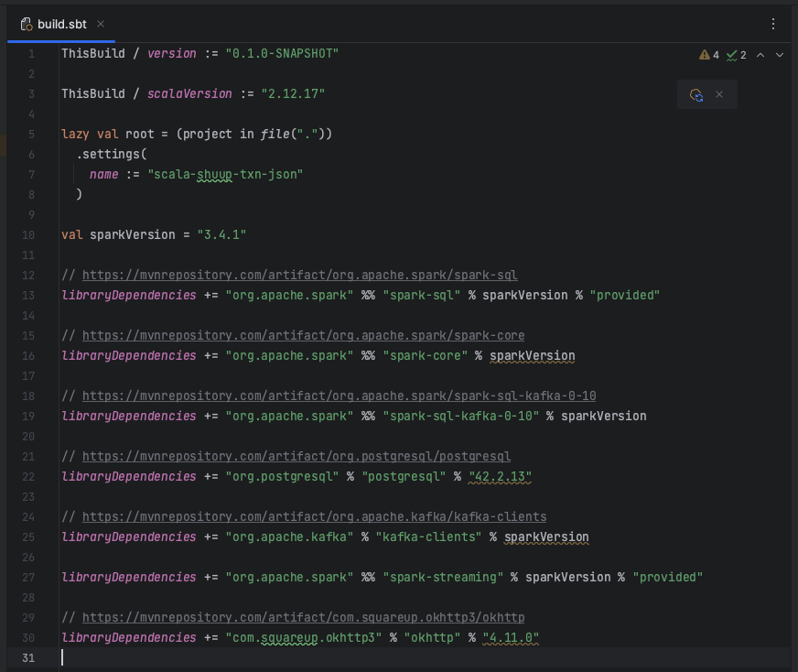
Task: Open the editor tabs kebab menu
Action: click(773, 24)
